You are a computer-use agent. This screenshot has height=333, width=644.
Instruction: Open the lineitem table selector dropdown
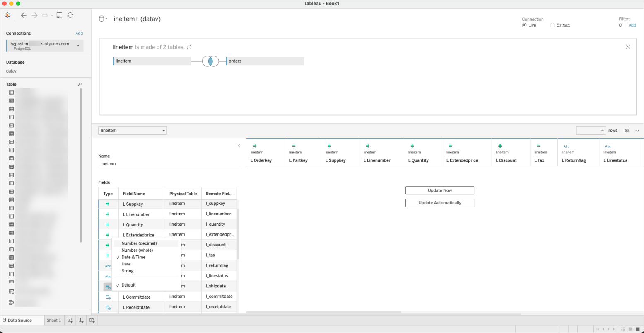133,131
